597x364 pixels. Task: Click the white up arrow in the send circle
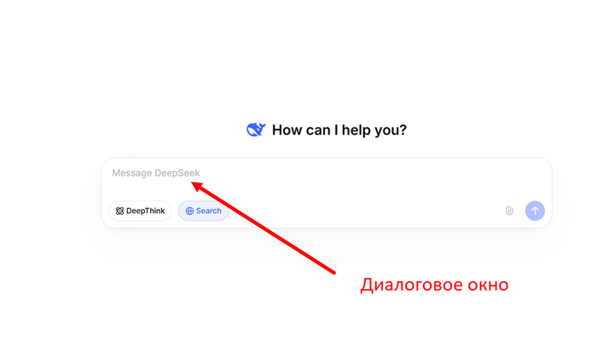(x=535, y=211)
